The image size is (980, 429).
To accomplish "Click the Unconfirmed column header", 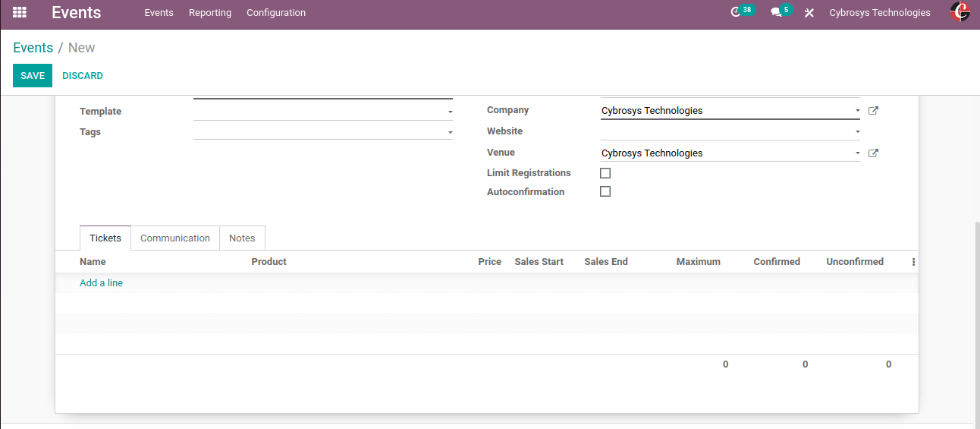I will click(x=855, y=262).
